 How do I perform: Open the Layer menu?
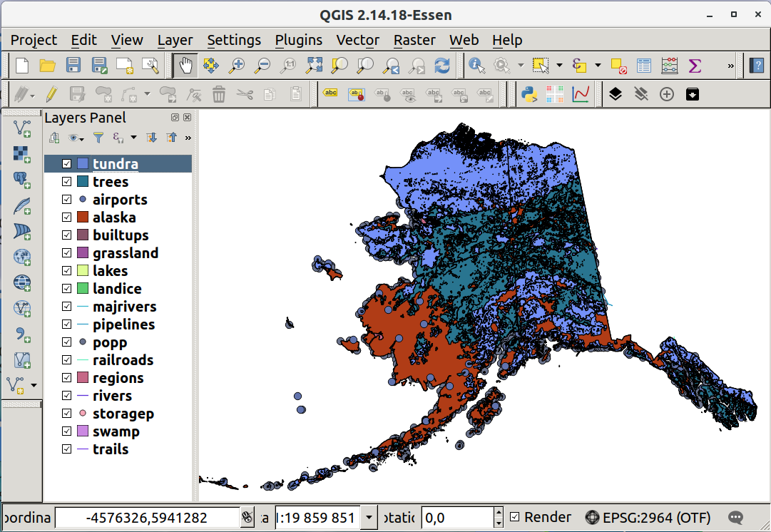(175, 40)
